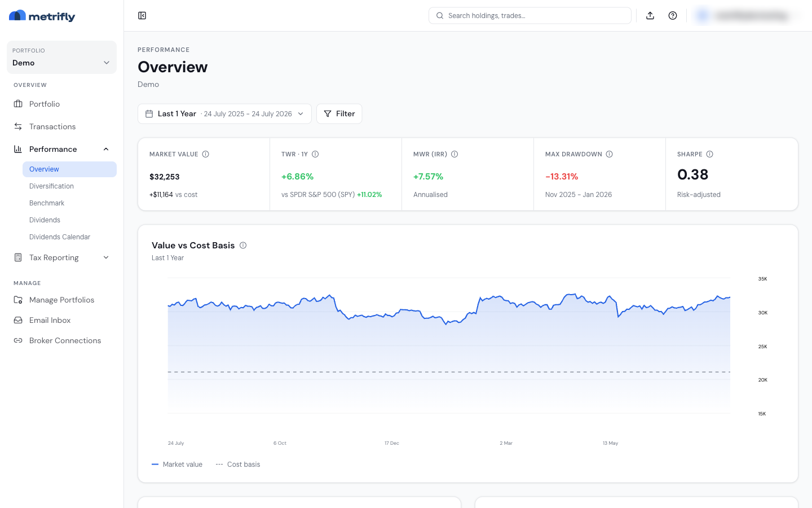Collapse the Performance section chevron

coord(106,149)
